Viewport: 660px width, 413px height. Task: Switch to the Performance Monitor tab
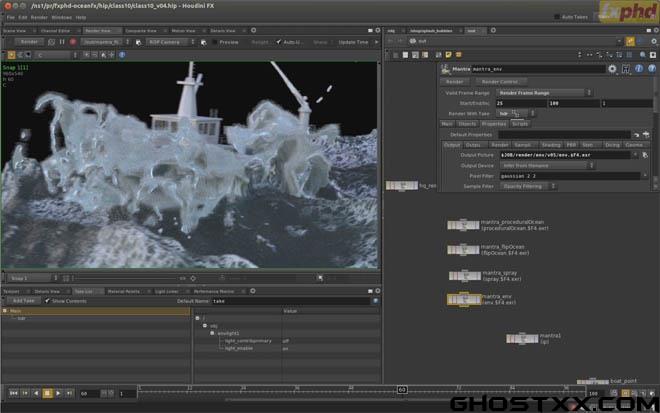point(214,291)
